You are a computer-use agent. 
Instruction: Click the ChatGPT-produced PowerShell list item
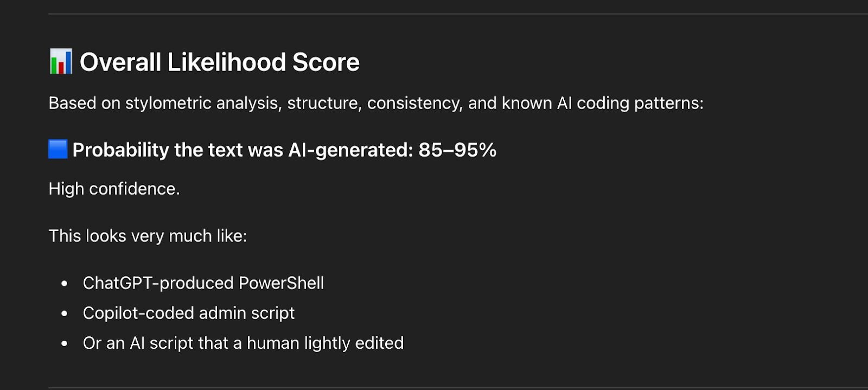pyautogui.click(x=203, y=283)
